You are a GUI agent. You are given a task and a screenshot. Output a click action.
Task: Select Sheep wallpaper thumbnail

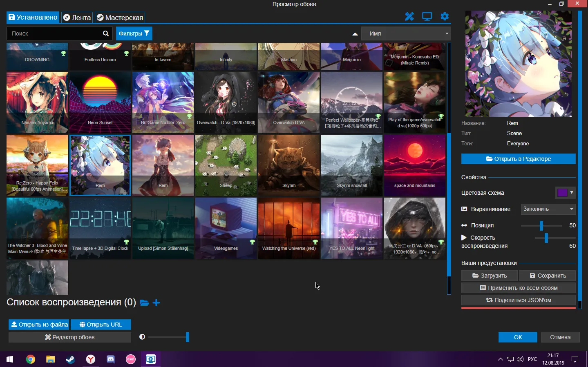click(226, 165)
